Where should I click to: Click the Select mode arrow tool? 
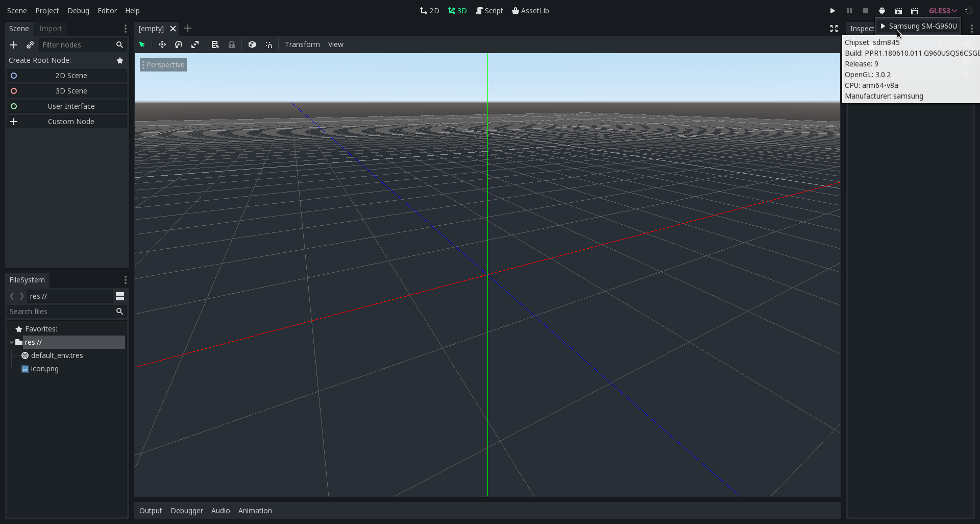pyautogui.click(x=142, y=45)
